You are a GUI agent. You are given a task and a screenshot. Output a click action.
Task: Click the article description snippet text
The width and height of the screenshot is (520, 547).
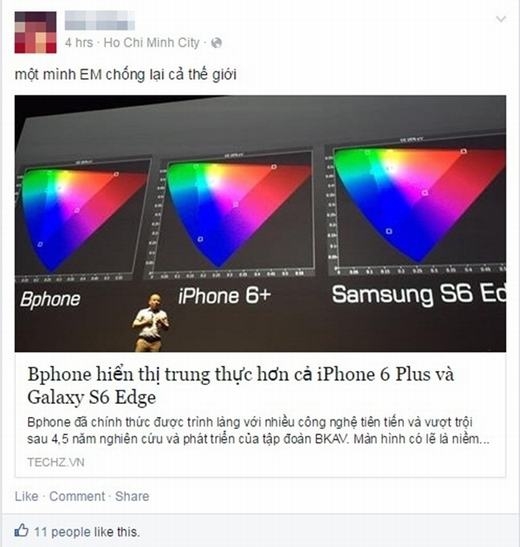tap(258, 430)
